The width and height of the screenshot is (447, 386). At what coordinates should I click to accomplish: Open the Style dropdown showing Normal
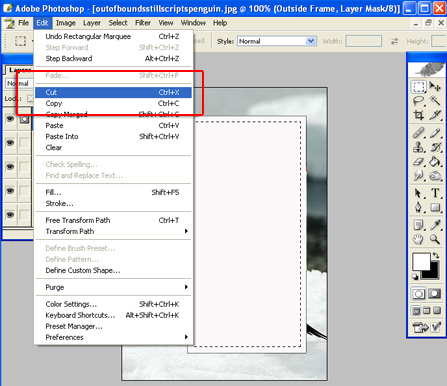click(277, 41)
